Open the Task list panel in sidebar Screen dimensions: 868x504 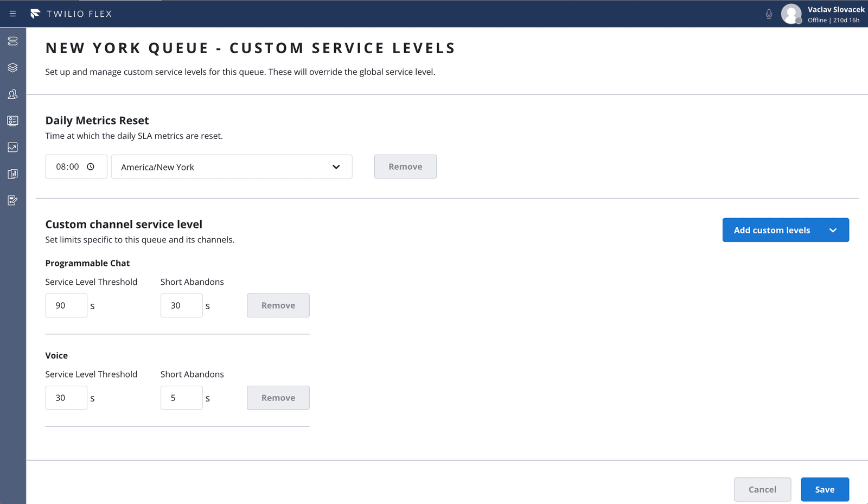[x=12, y=41]
